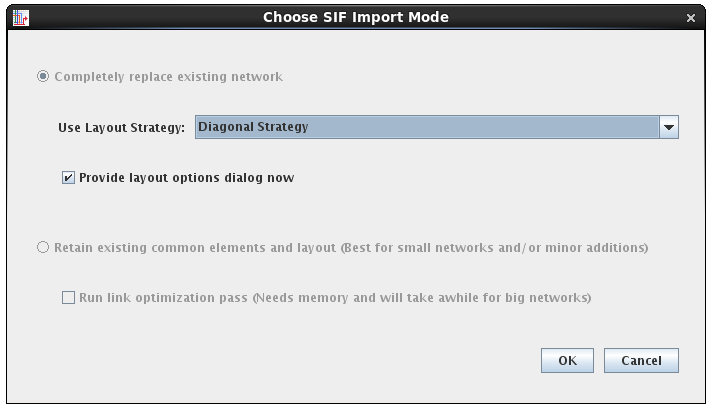Click the 'Completely replace existing network' label text
The image size is (712, 409).
tap(168, 76)
